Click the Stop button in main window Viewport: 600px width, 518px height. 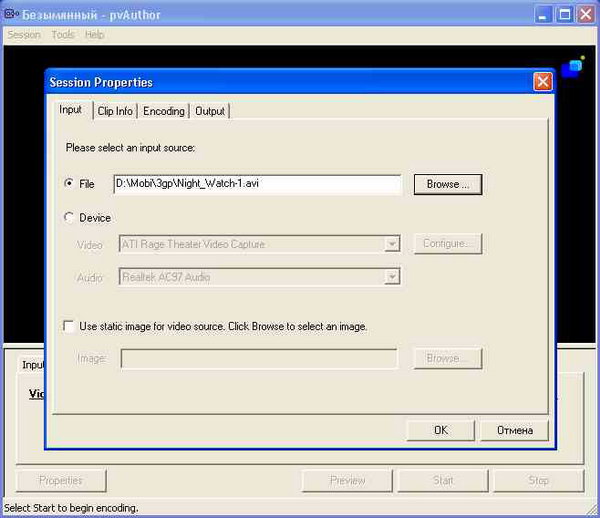(539, 481)
